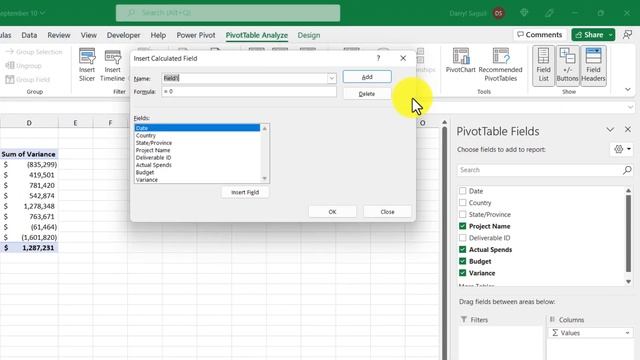Click the Delete button in dialog
Viewport: 640px width, 360px height.
[367, 94]
